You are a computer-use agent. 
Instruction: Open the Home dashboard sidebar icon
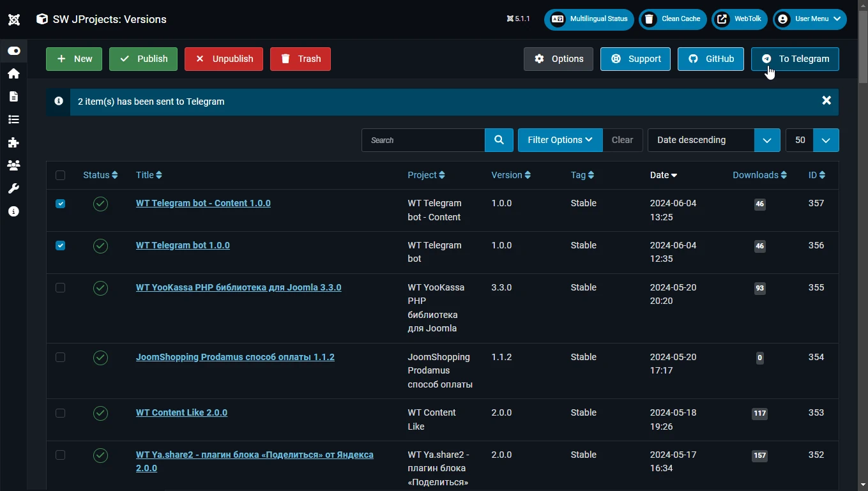(x=13, y=73)
